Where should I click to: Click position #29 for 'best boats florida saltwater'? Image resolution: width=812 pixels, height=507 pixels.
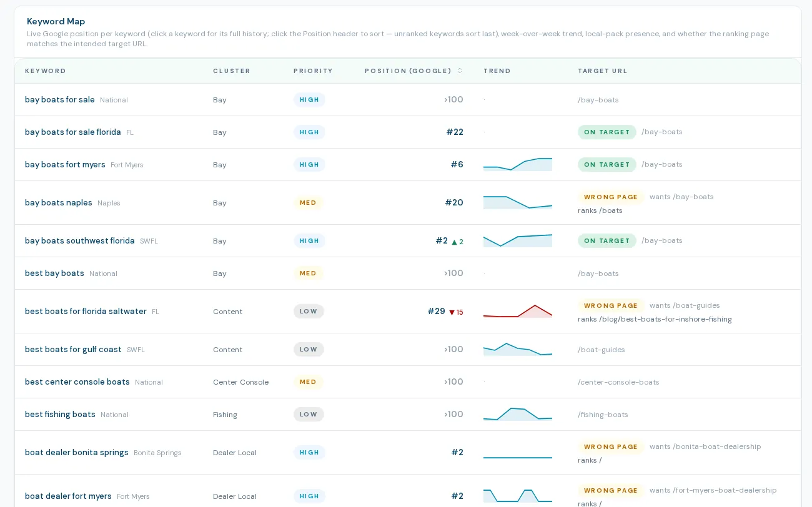point(437,312)
